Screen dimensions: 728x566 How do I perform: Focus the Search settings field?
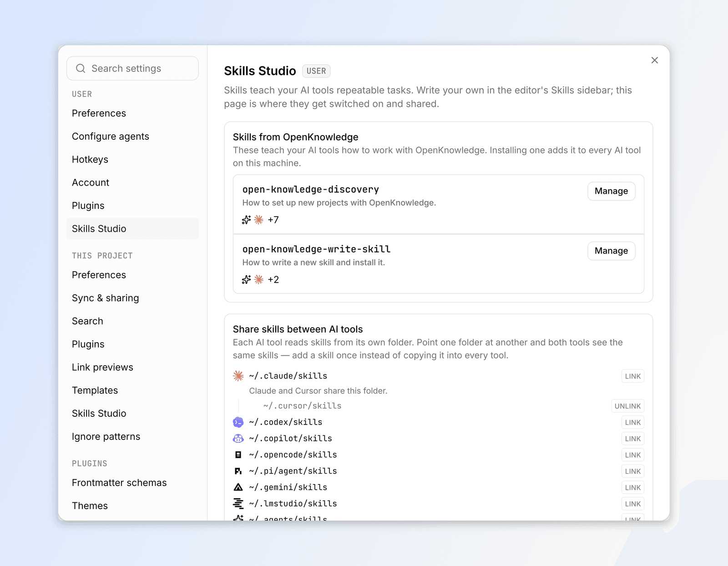coord(132,68)
